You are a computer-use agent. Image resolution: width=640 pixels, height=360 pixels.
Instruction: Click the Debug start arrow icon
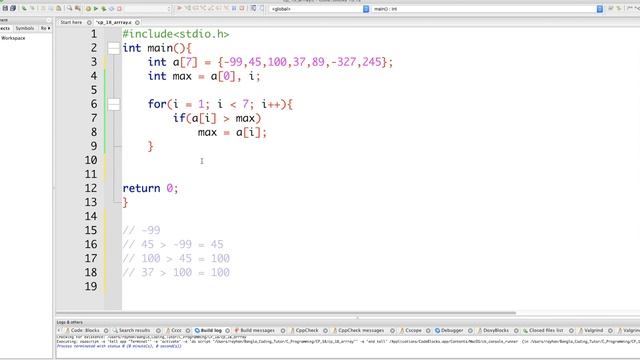tap(179, 8)
